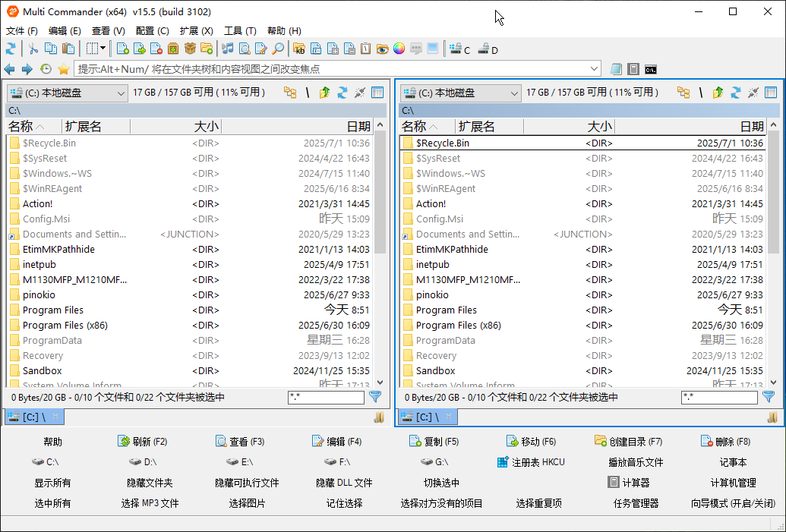Select Program Files folder in right panel
Screen dimensions: 786x532
click(x=583, y=310)
